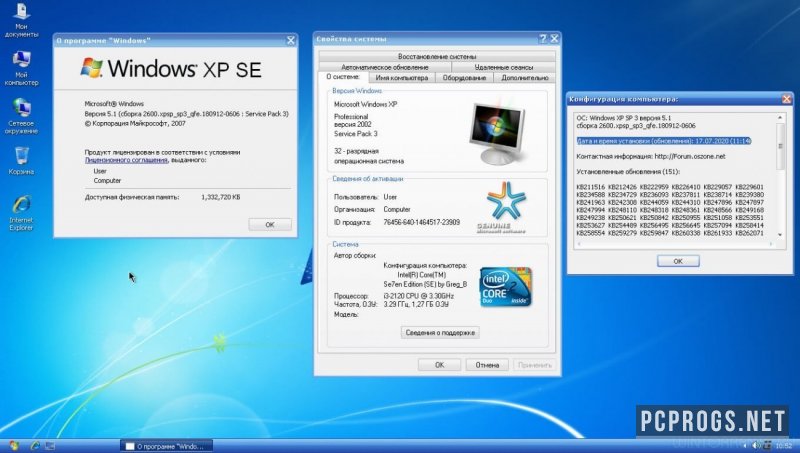Click Отмена in Свойства системы

coord(487,365)
